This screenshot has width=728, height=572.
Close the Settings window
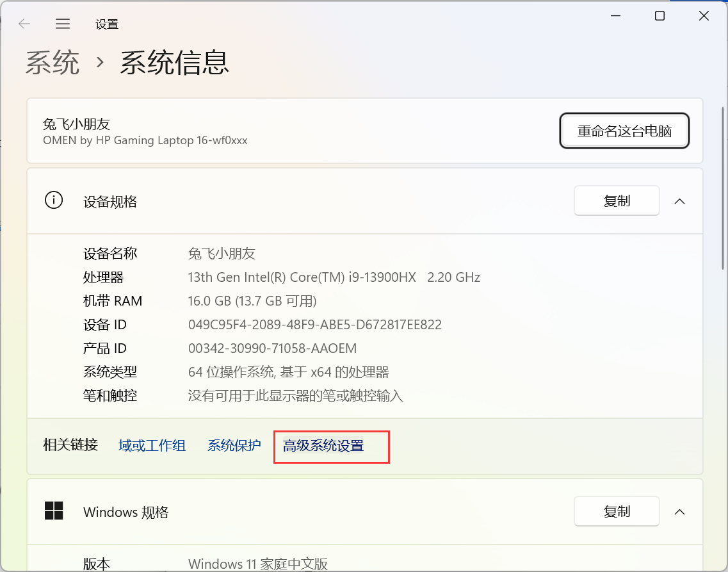point(704,16)
